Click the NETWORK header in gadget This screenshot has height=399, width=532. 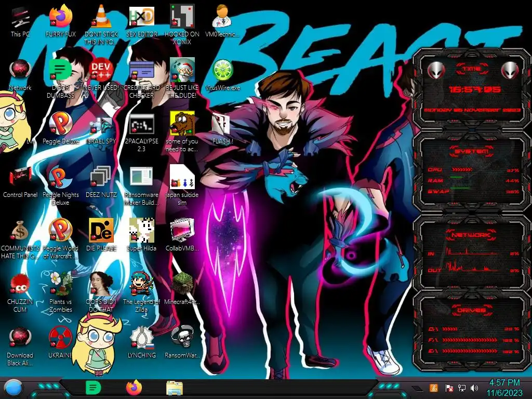tap(471, 235)
